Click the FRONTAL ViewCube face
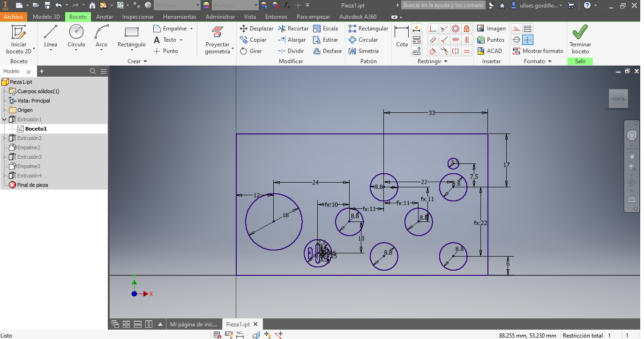This screenshot has width=644, height=339. [618, 99]
